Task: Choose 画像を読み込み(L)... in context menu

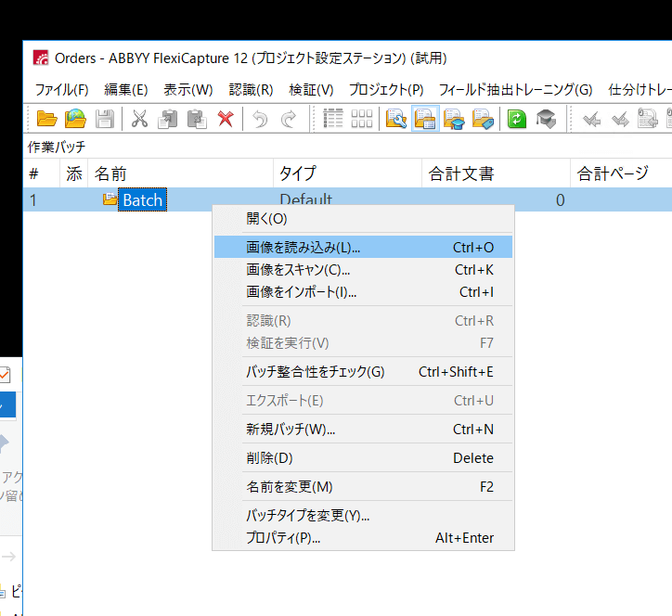Action: tap(363, 247)
